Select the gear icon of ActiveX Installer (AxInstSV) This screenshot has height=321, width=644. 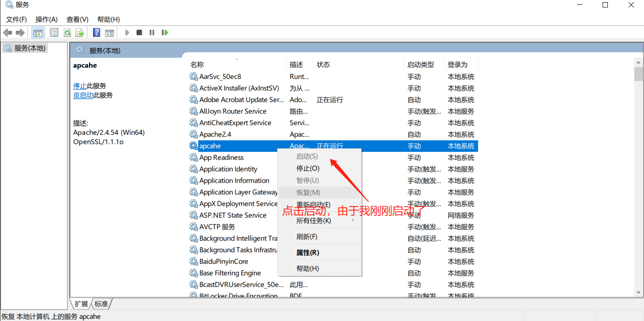click(x=194, y=88)
